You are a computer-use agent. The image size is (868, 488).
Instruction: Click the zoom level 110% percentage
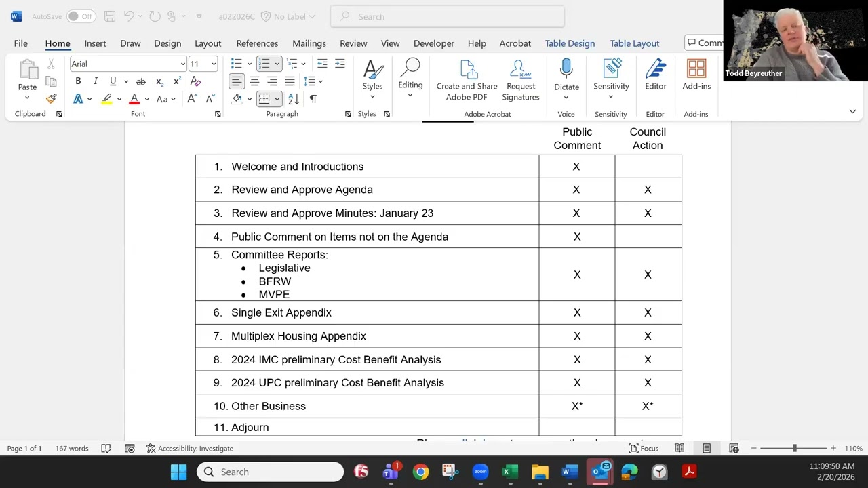[x=853, y=448]
